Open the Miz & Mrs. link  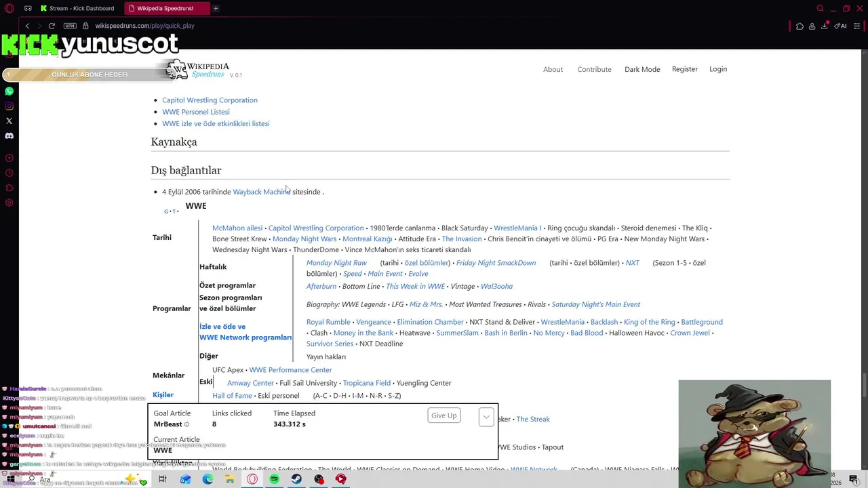tap(427, 304)
